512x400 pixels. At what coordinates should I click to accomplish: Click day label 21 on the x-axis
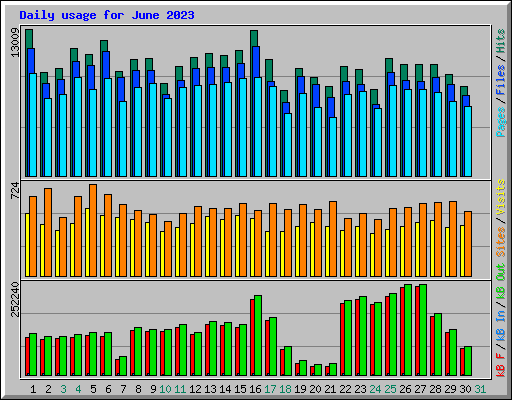(x=330, y=389)
